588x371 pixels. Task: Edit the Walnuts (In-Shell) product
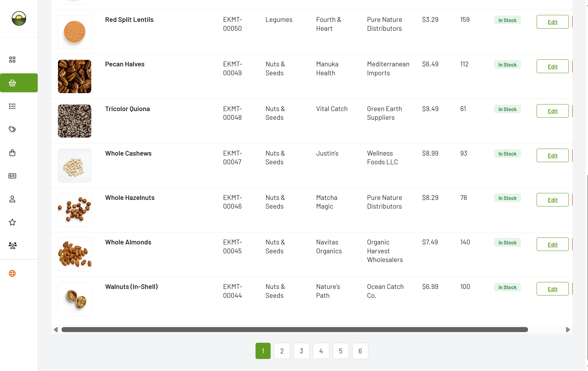pos(552,289)
